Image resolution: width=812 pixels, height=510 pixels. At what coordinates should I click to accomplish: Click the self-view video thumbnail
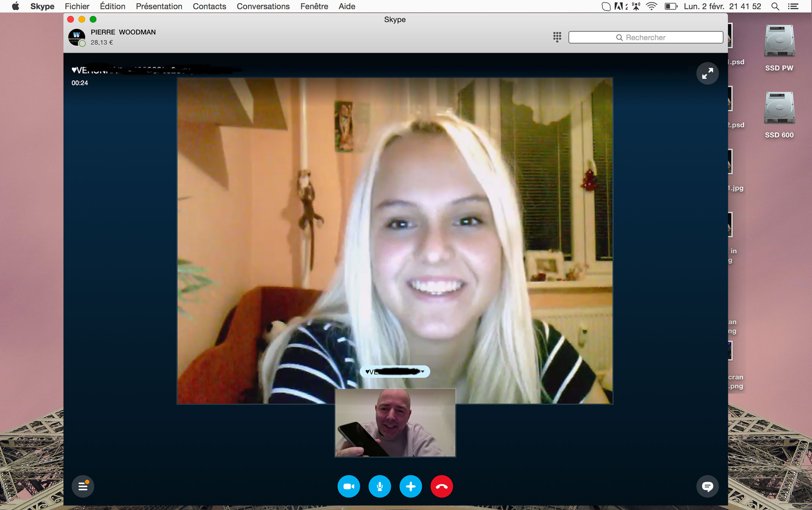point(395,423)
